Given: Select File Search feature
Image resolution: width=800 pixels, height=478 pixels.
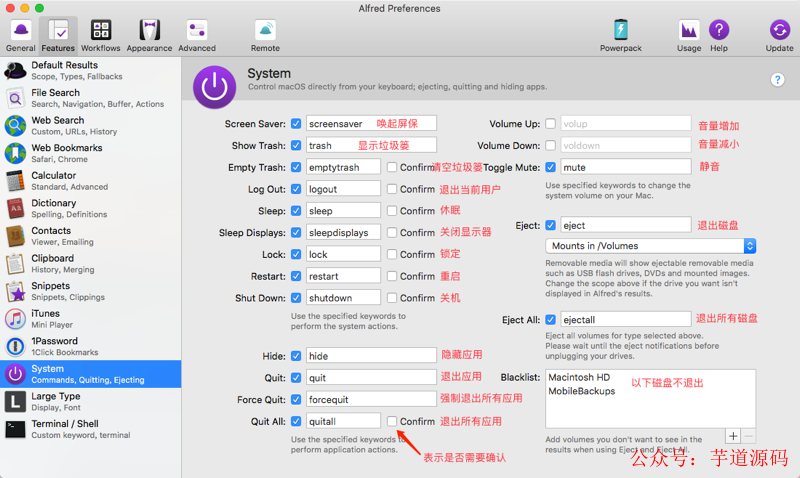Looking at the screenshot, I should (90, 98).
